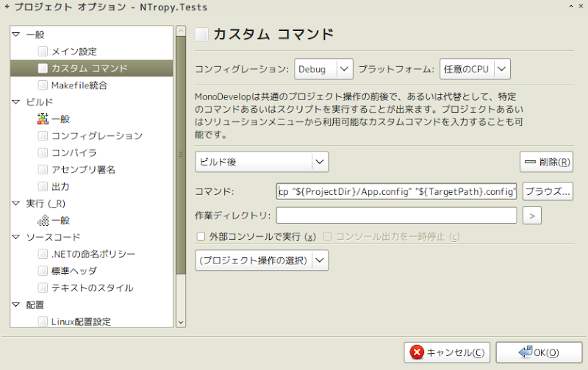Click the ブラウズ... button
This screenshot has height=370, width=588.
(x=548, y=191)
